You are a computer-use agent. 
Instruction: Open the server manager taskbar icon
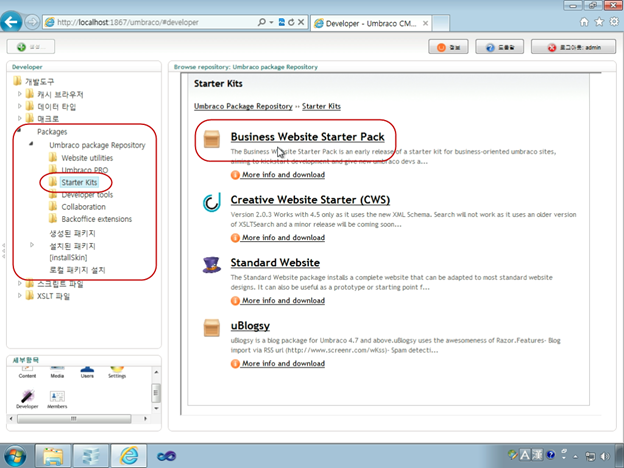[x=91, y=456]
